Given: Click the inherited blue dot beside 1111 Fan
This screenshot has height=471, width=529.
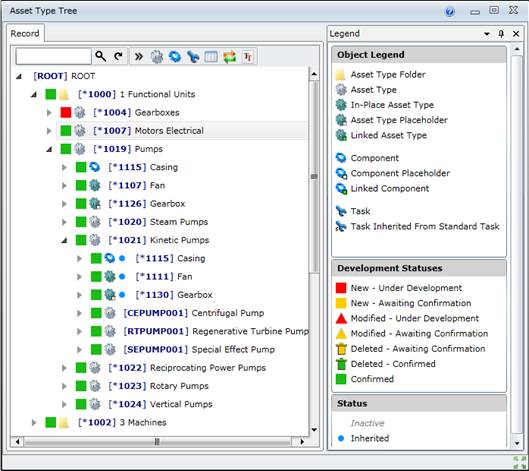Looking at the screenshot, I should click(x=122, y=277).
